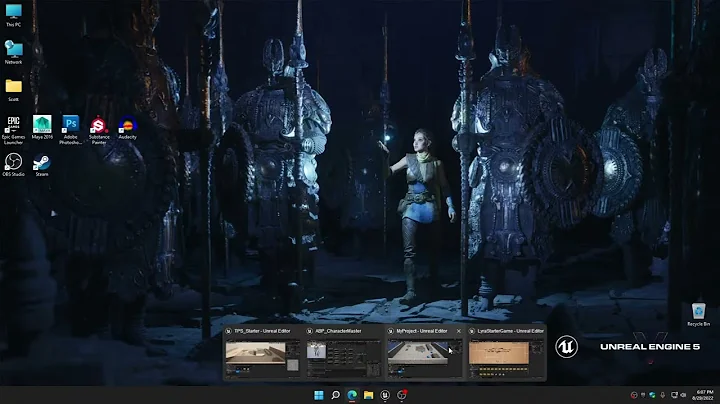720x404 pixels.
Task: Open Microsoft Edge from taskbar
Action: 352,395
